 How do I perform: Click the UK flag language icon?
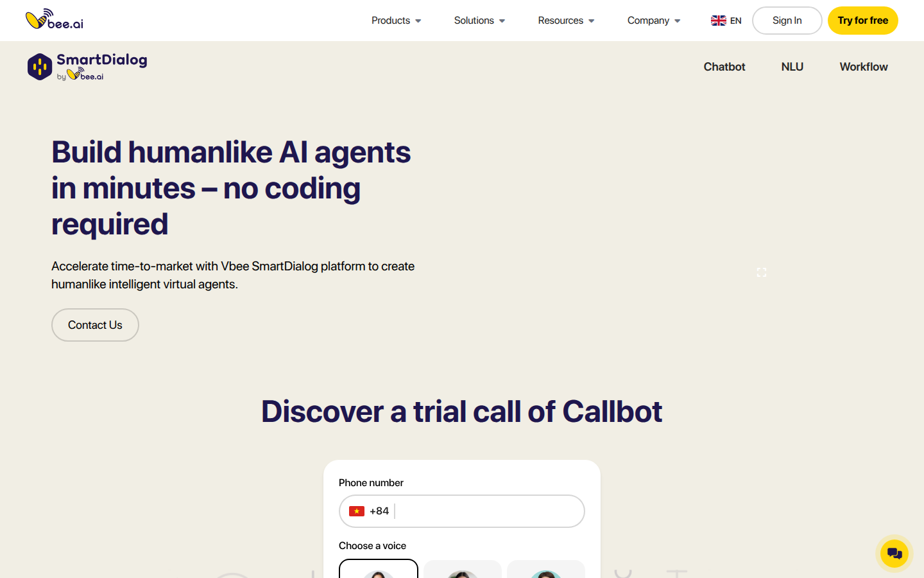718,21
